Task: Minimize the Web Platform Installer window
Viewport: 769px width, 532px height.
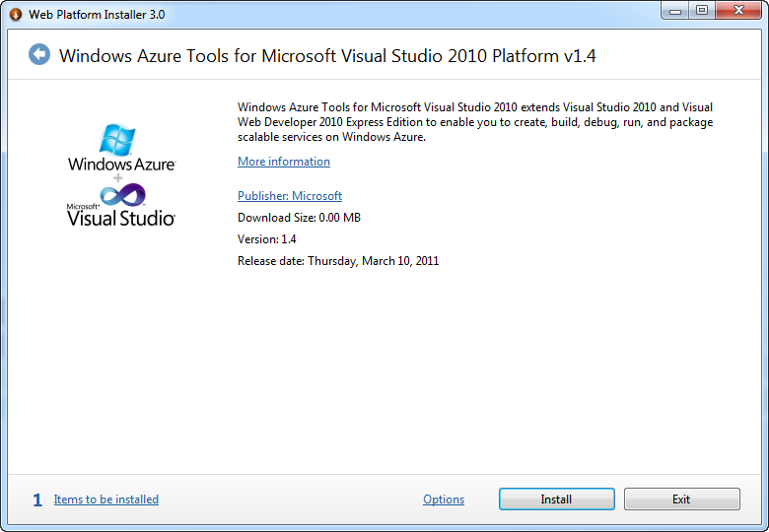Action: click(677, 11)
